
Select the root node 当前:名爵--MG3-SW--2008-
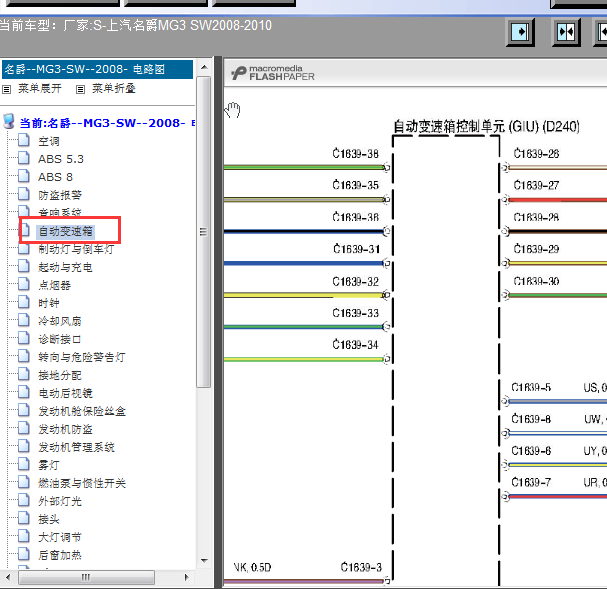(x=107, y=123)
